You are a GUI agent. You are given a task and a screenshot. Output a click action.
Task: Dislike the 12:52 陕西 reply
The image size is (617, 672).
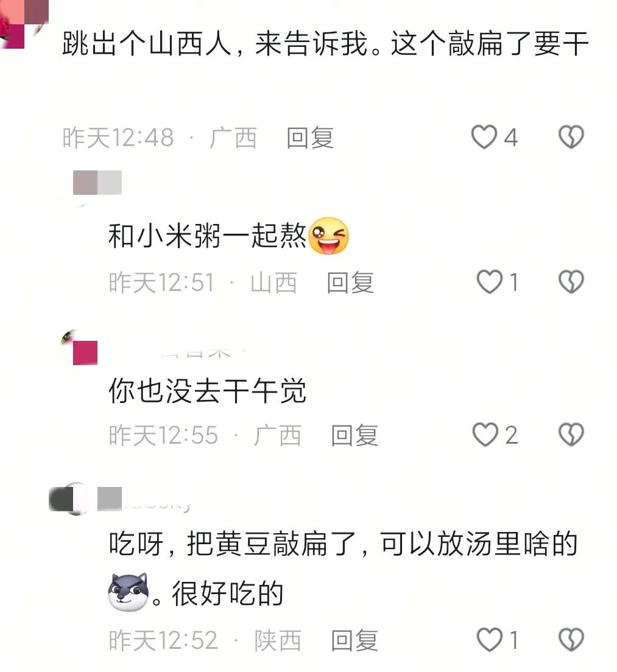[x=571, y=639]
